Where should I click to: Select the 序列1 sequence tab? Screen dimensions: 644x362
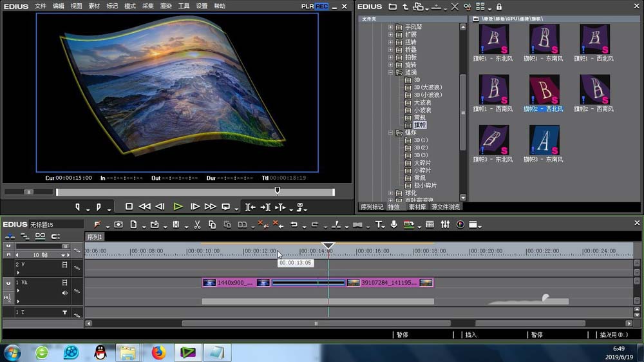(95, 237)
